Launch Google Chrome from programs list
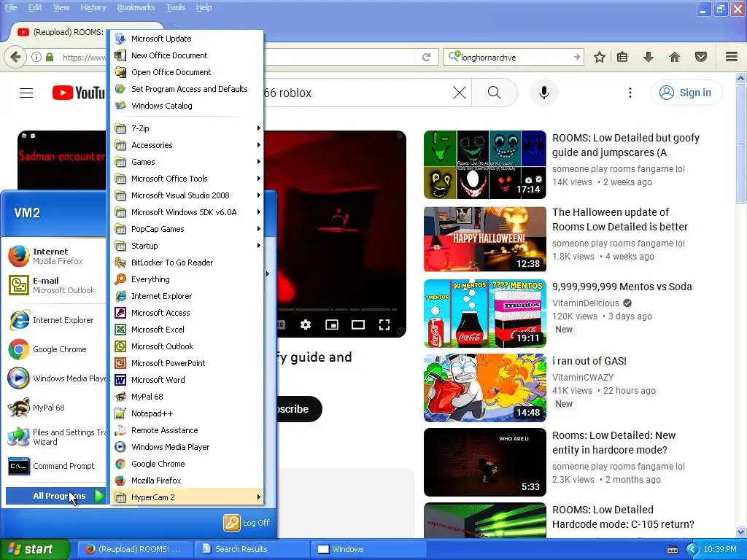 tap(187, 463)
